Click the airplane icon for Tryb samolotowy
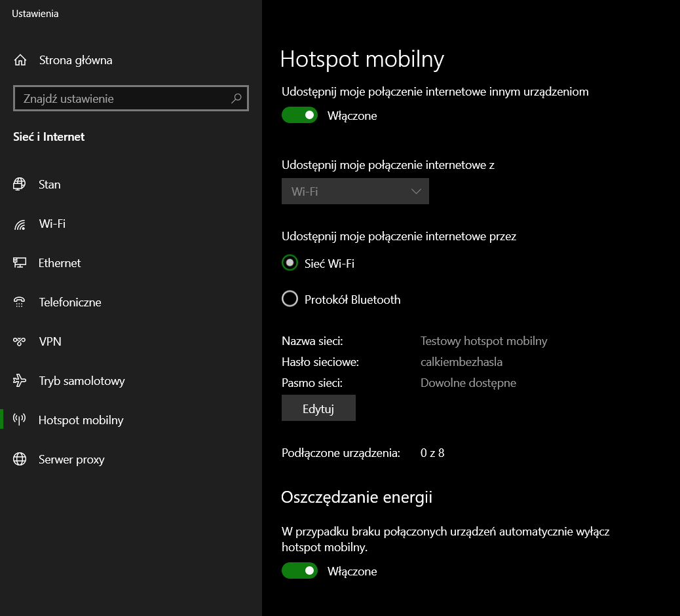The width and height of the screenshot is (680, 616). [x=20, y=381]
